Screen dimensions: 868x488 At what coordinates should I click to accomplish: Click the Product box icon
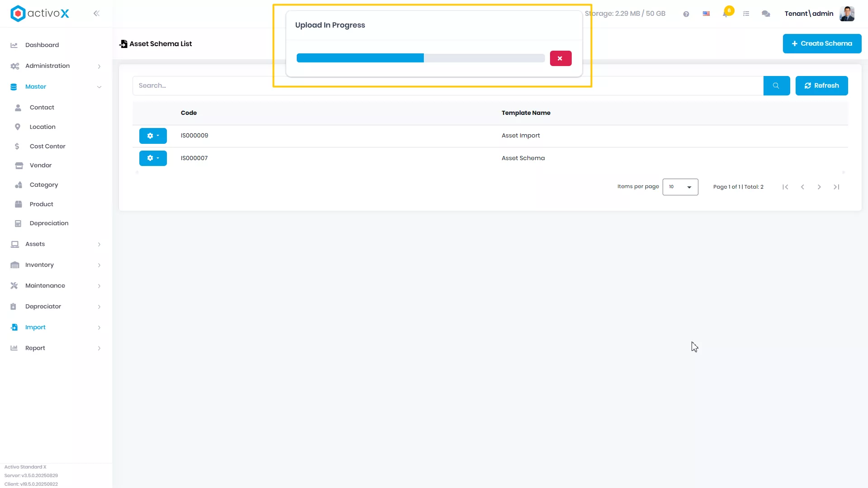click(x=19, y=204)
